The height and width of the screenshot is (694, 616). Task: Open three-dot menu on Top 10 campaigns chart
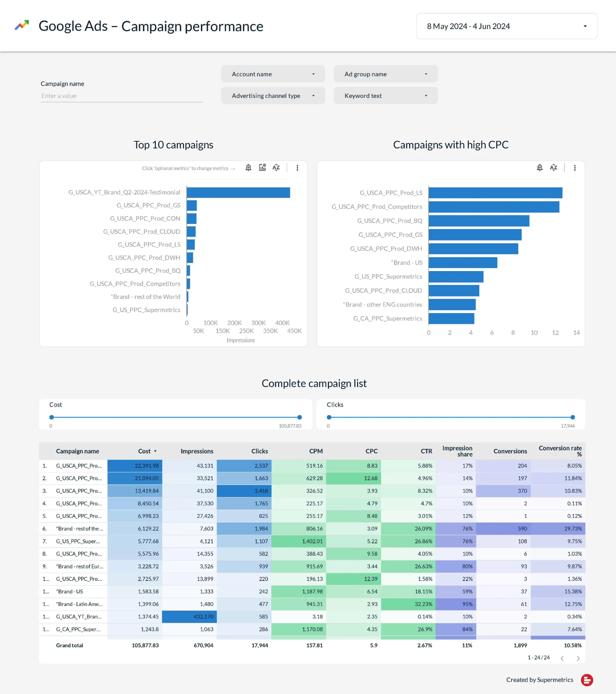[x=297, y=167]
